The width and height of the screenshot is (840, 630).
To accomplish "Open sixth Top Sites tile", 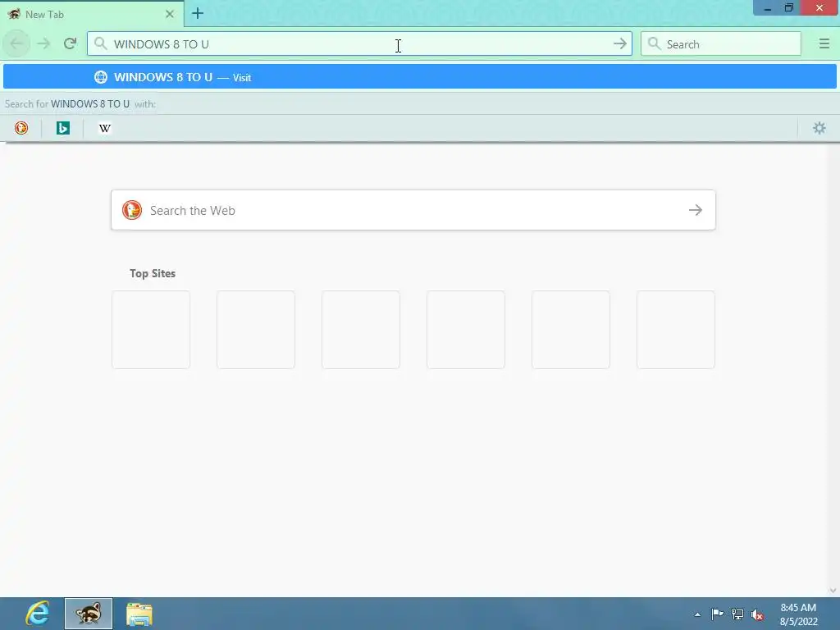I will coord(676,330).
